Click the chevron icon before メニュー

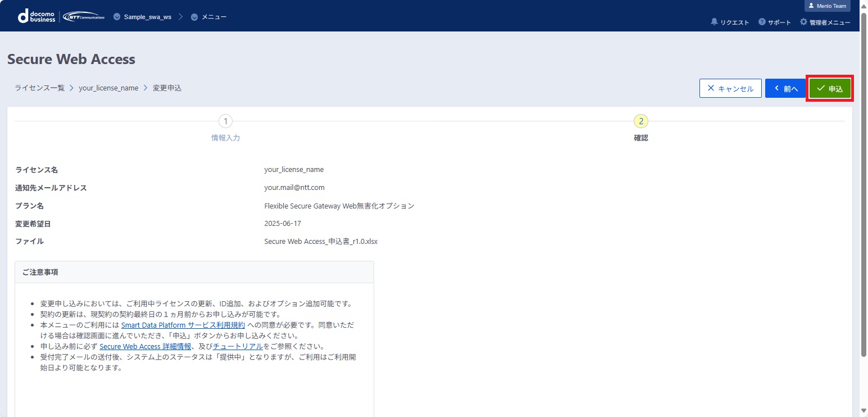(194, 17)
